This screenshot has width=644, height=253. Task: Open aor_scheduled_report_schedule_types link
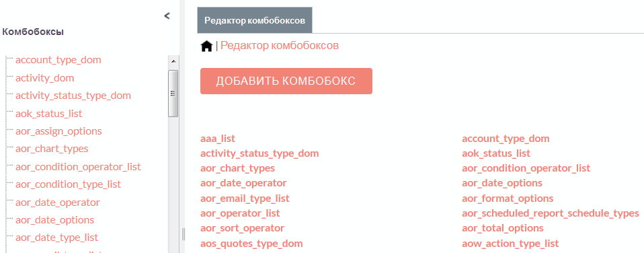pos(551,213)
